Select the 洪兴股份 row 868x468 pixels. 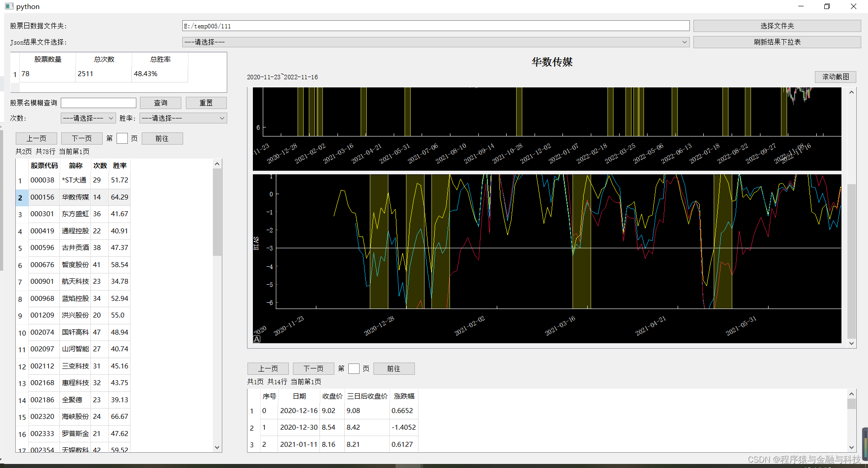73,315
